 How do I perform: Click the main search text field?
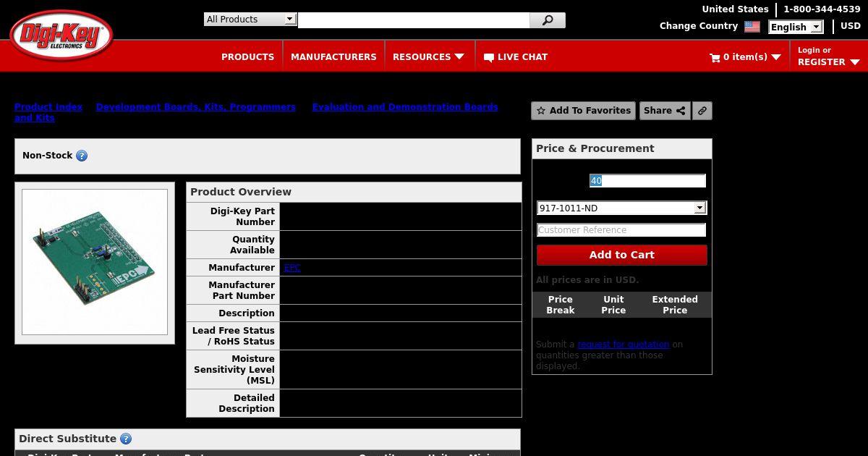(413, 20)
